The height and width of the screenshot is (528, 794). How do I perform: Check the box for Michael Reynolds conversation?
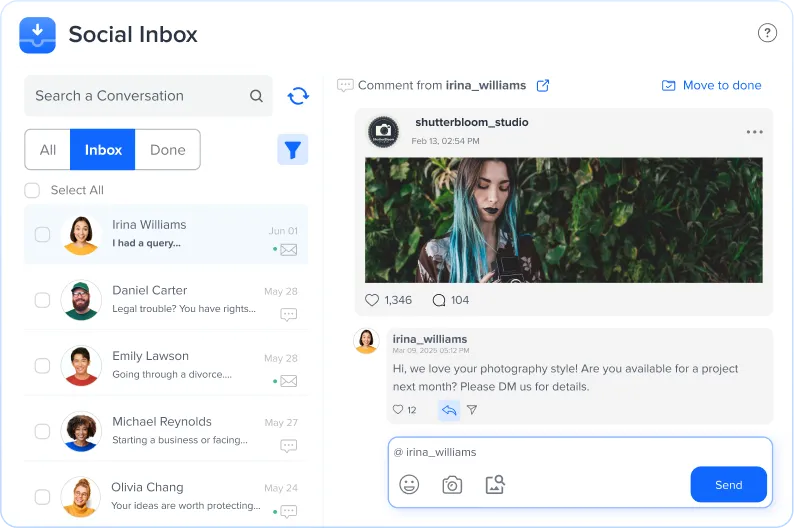43,431
